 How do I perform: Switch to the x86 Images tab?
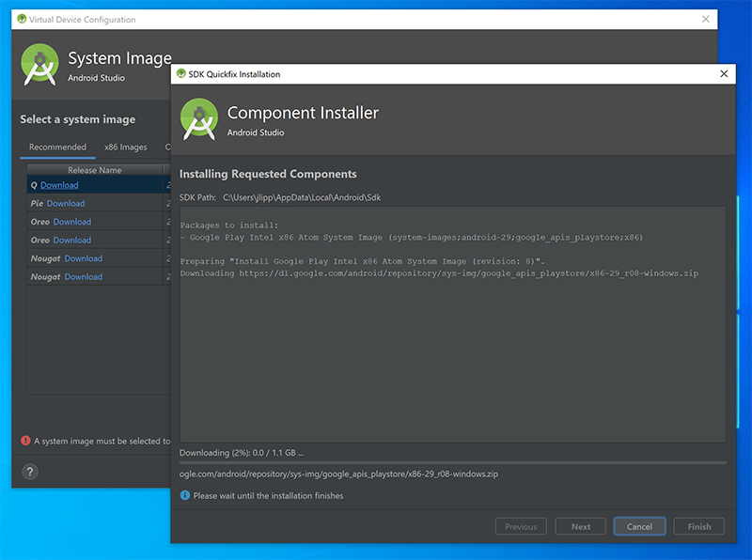point(126,148)
